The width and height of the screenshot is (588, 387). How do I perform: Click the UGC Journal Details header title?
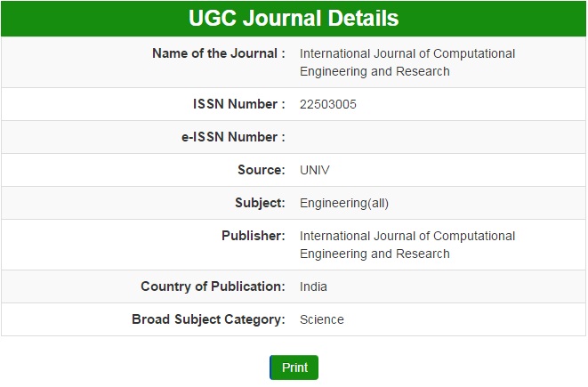point(294,18)
